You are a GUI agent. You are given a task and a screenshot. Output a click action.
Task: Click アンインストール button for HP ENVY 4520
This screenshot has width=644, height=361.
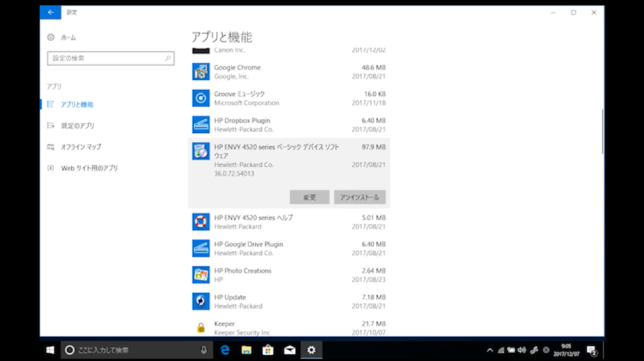tap(359, 197)
